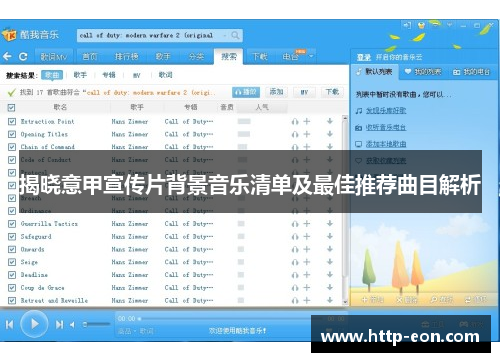Switch to the 首页 tab
The image size is (500, 362).
(90, 57)
